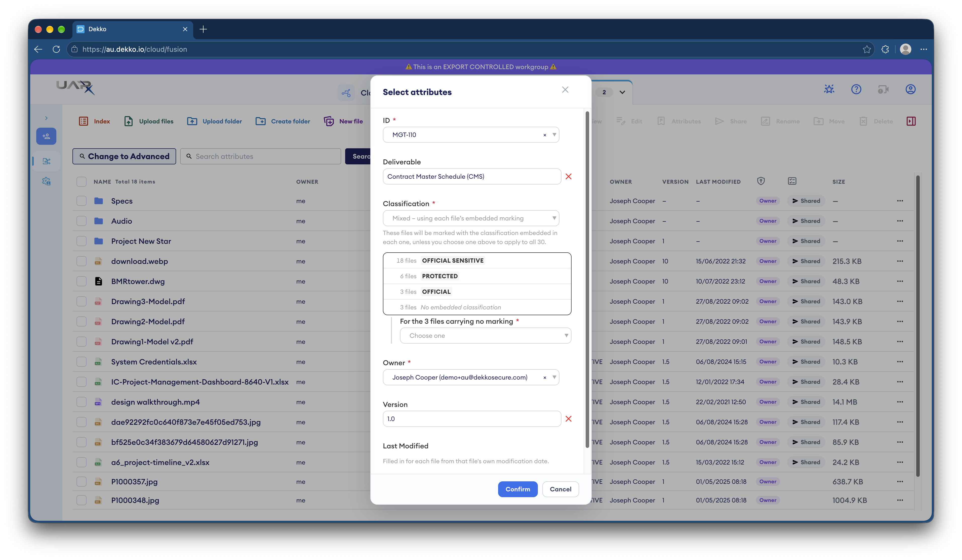Toggle the red side panel icon
This screenshot has height=560, width=962.
click(911, 121)
